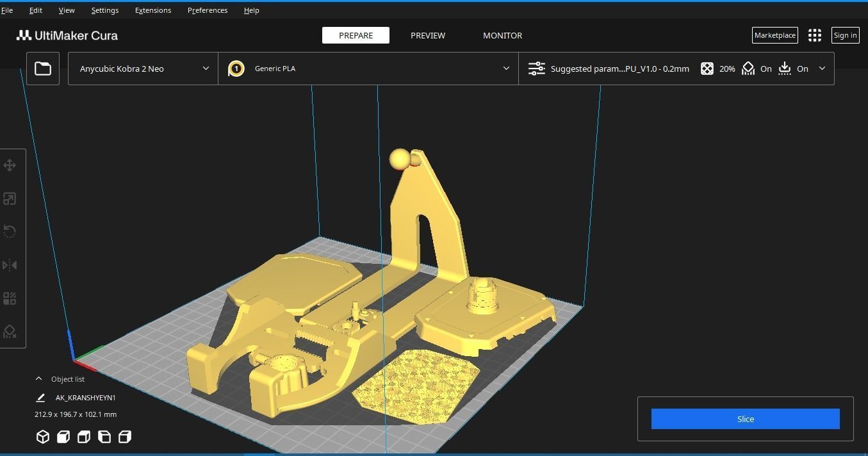Open the View menu
This screenshot has width=868, height=456.
[x=67, y=10]
